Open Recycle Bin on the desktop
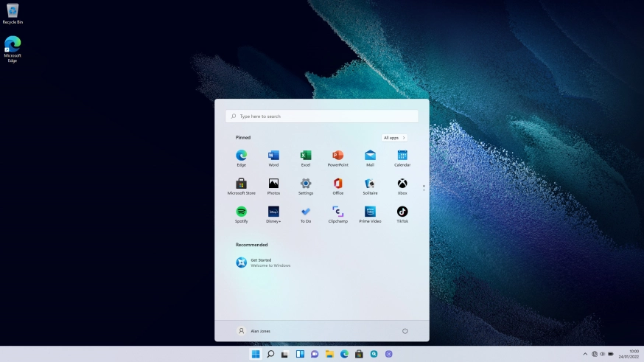This screenshot has width=644, height=362. point(13,13)
